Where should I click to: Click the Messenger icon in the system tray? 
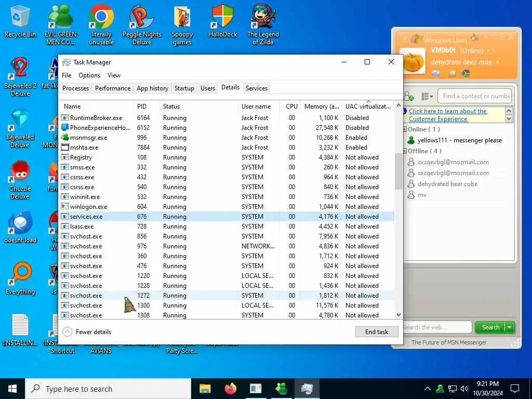coord(440,389)
